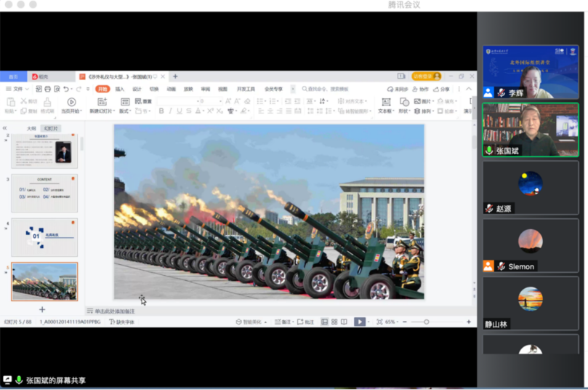Click the 协作 collaboration icon

420,89
